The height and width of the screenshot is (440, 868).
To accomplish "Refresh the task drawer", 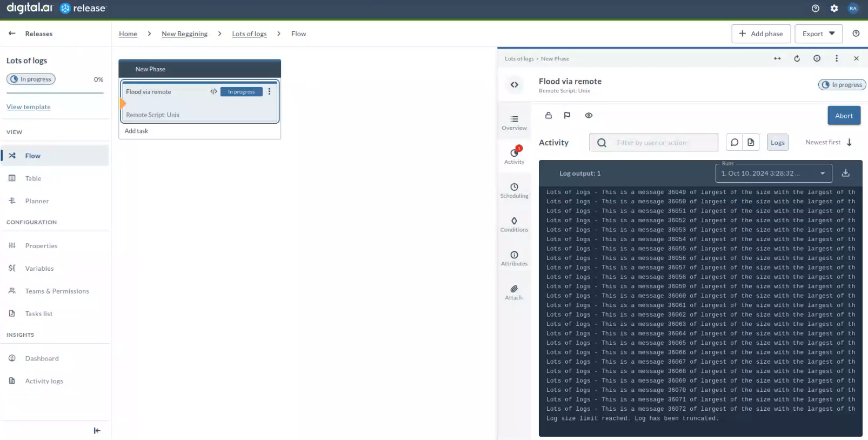I will pos(797,58).
